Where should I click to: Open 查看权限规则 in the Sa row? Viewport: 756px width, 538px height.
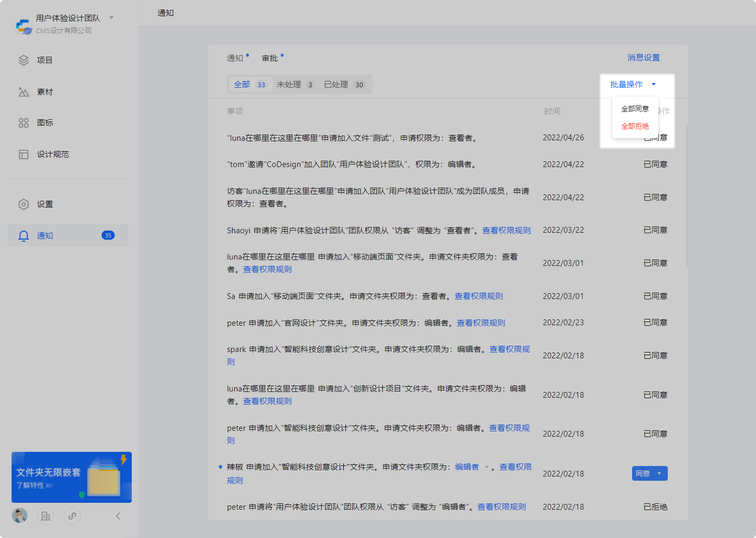coord(479,296)
